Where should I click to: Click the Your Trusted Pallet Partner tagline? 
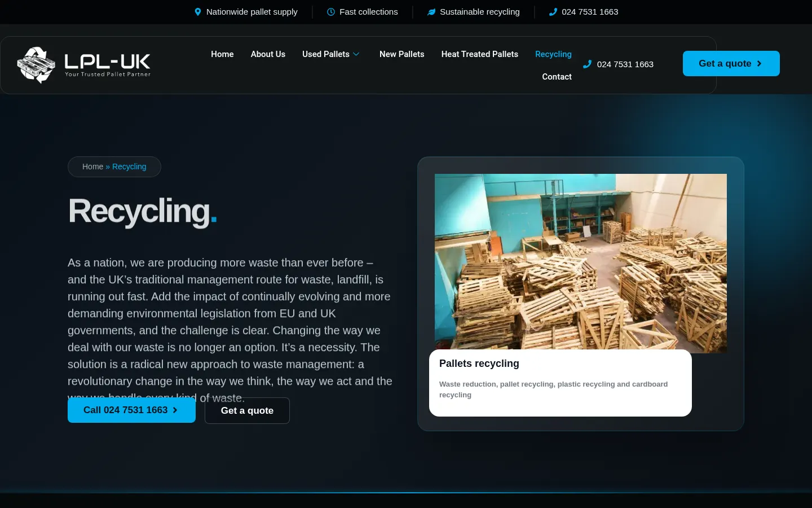point(108,75)
